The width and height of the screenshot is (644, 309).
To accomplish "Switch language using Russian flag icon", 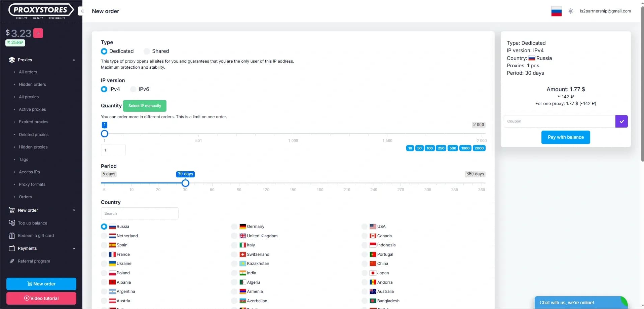I will point(556,11).
